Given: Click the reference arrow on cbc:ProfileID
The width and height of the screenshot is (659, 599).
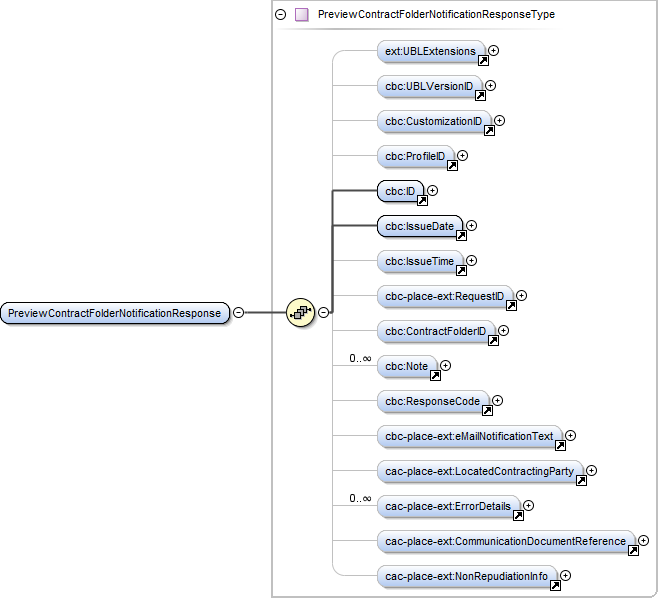Looking at the screenshot, I should [x=450, y=166].
